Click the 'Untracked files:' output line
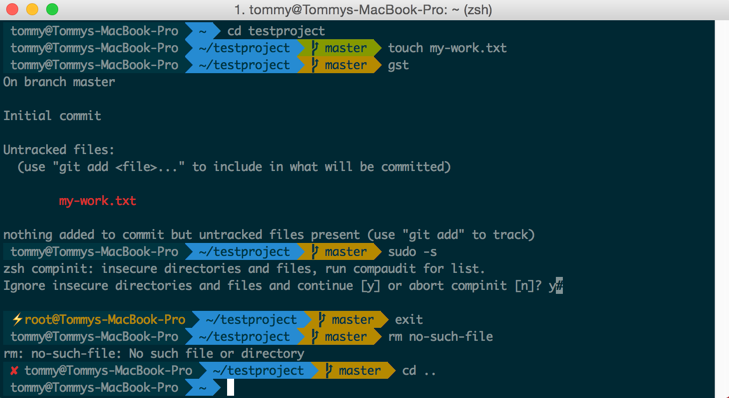This screenshot has height=398, width=729. 59,150
